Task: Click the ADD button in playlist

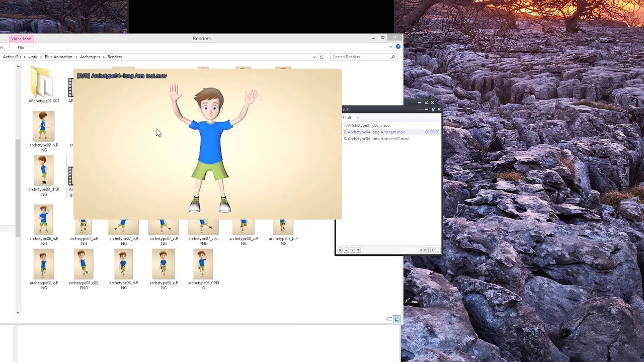Action: [423, 250]
